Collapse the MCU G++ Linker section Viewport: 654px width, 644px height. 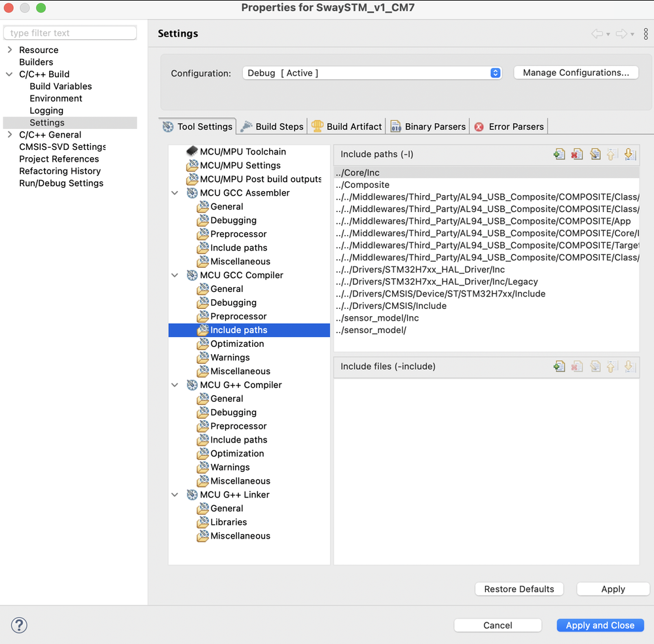(x=173, y=495)
